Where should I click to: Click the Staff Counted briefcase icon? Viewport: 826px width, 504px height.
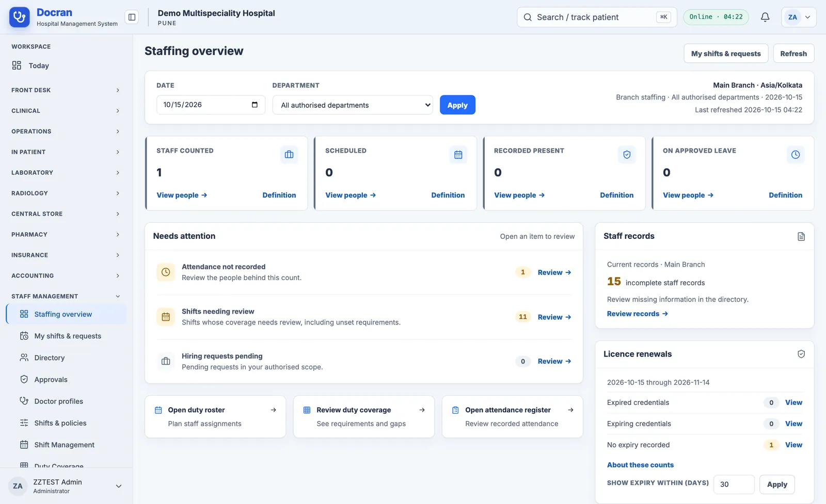coord(289,155)
